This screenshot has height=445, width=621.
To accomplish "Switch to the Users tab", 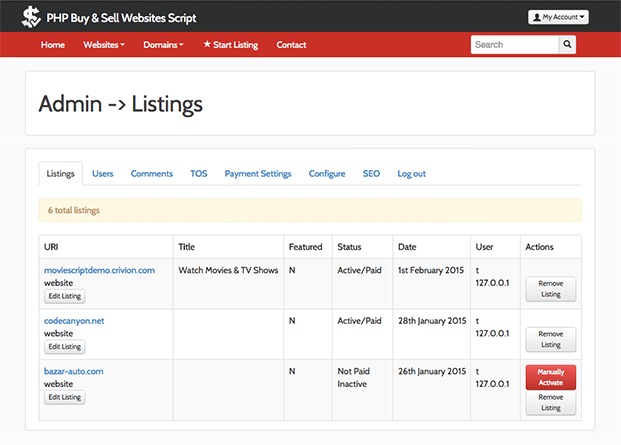I will 103,173.
